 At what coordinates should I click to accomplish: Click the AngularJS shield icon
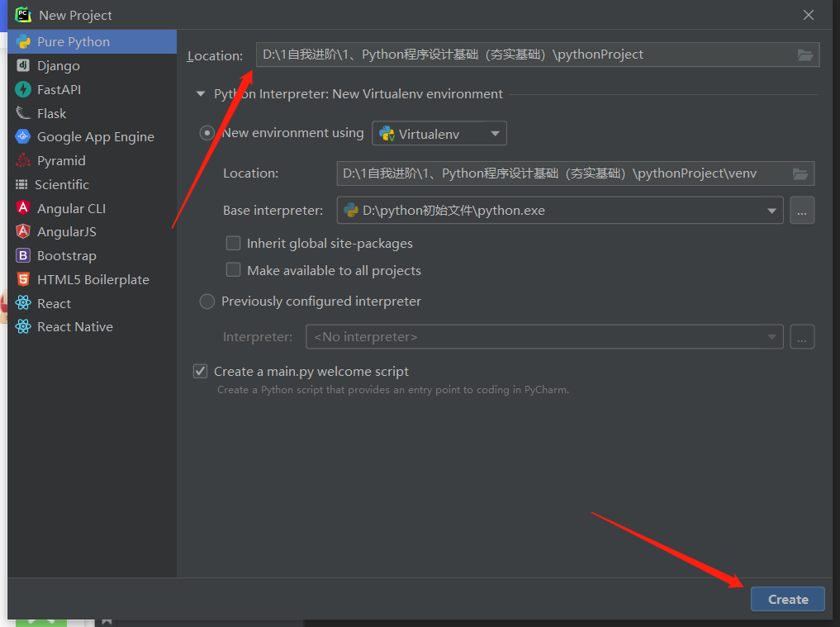23,231
